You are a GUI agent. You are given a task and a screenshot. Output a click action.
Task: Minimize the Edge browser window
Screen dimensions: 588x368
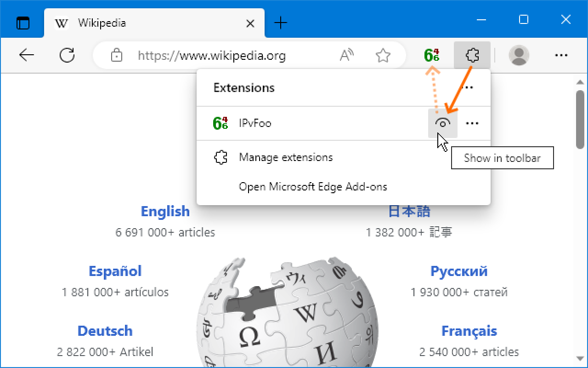[x=481, y=19]
